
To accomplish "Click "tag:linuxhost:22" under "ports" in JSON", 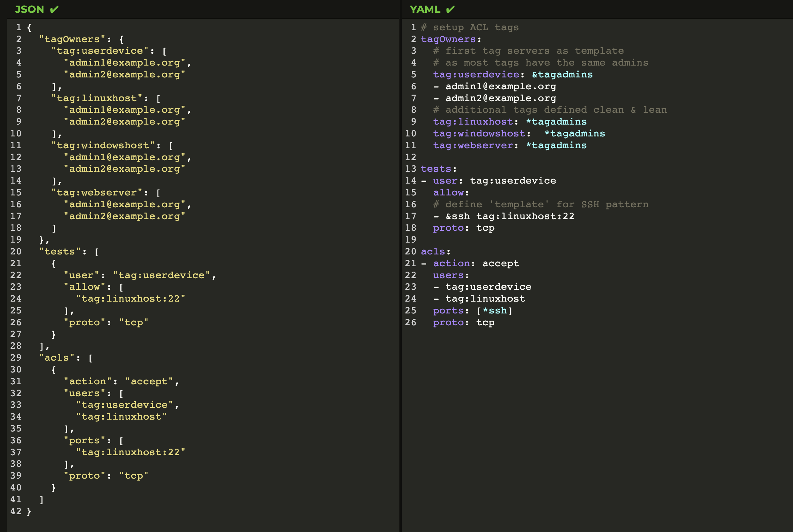I will tap(130, 452).
